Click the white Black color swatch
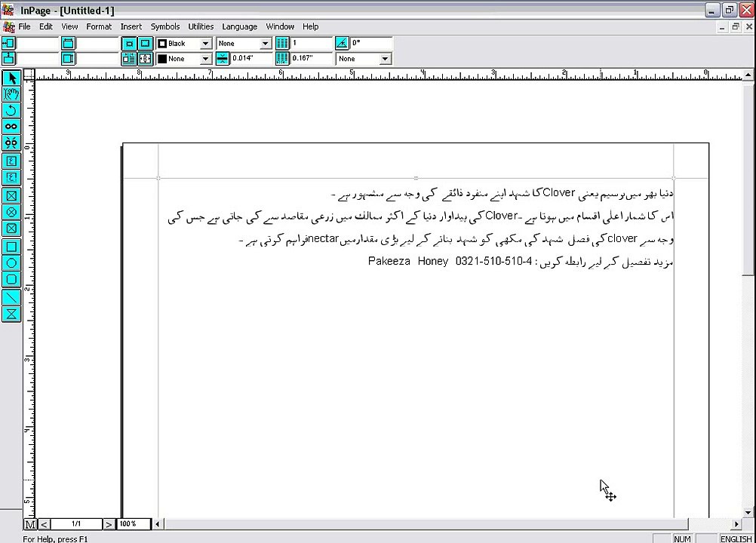Viewport: 756px width, 543px height. click(x=162, y=43)
